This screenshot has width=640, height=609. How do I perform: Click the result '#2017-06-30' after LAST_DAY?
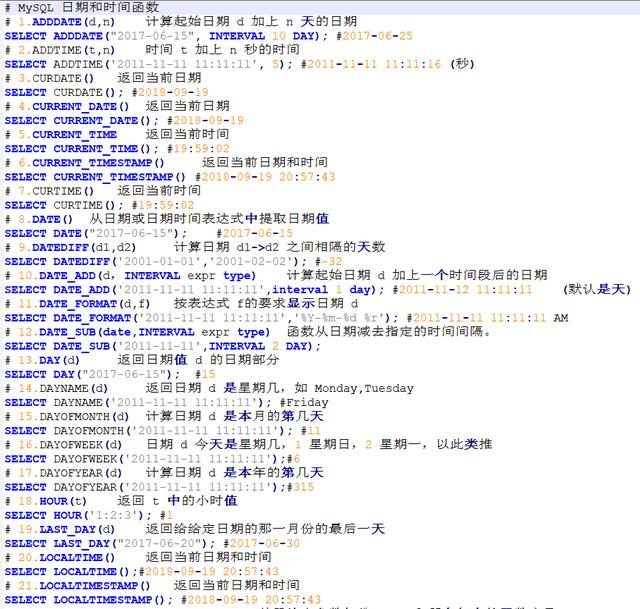tap(262, 543)
